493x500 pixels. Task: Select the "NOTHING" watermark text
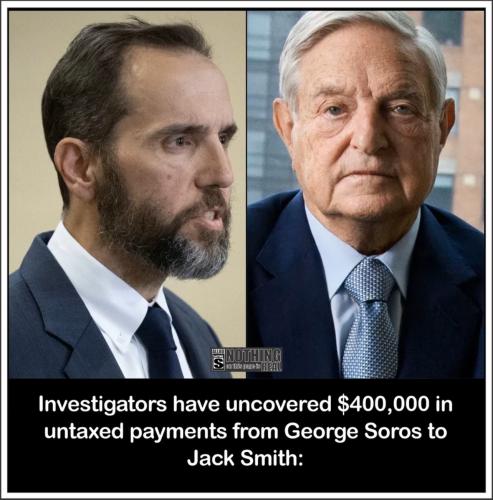tap(254, 356)
